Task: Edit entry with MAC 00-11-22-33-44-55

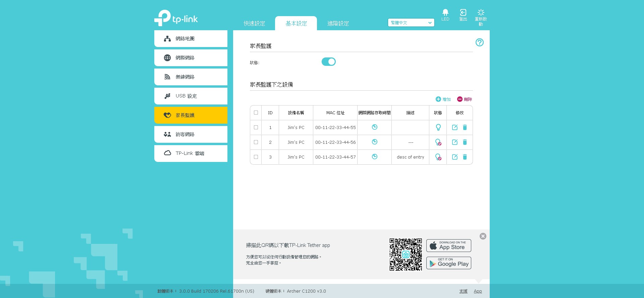Action: tap(455, 127)
